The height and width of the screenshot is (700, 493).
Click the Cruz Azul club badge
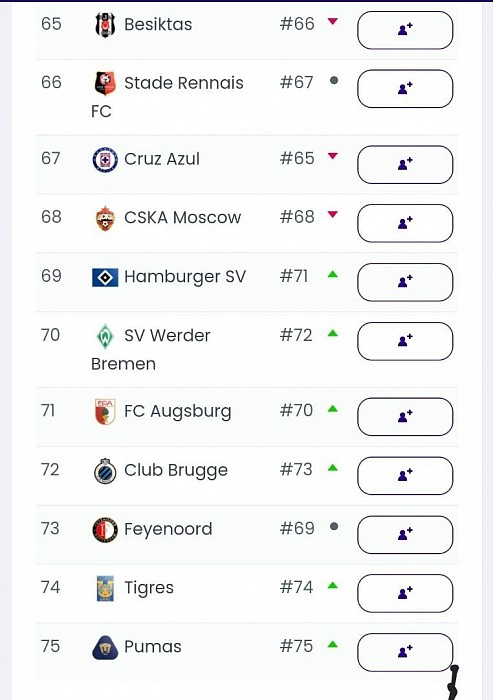[105, 159]
